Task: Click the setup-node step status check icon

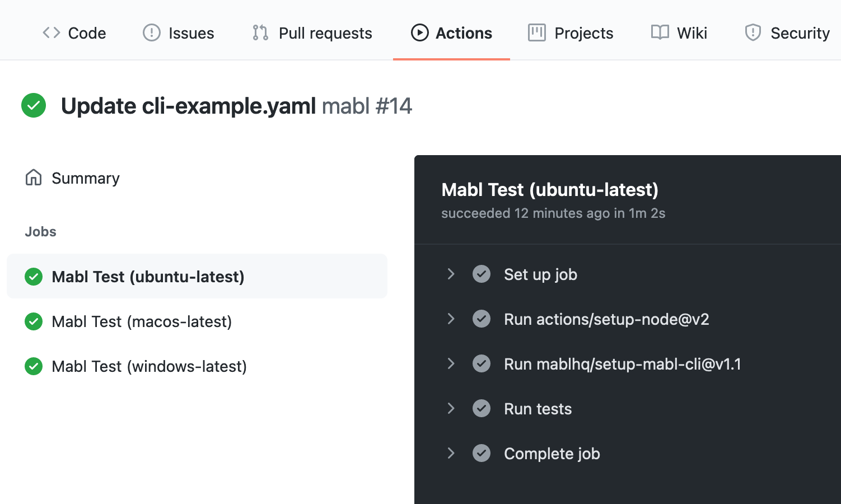Action: (x=482, y=319)
